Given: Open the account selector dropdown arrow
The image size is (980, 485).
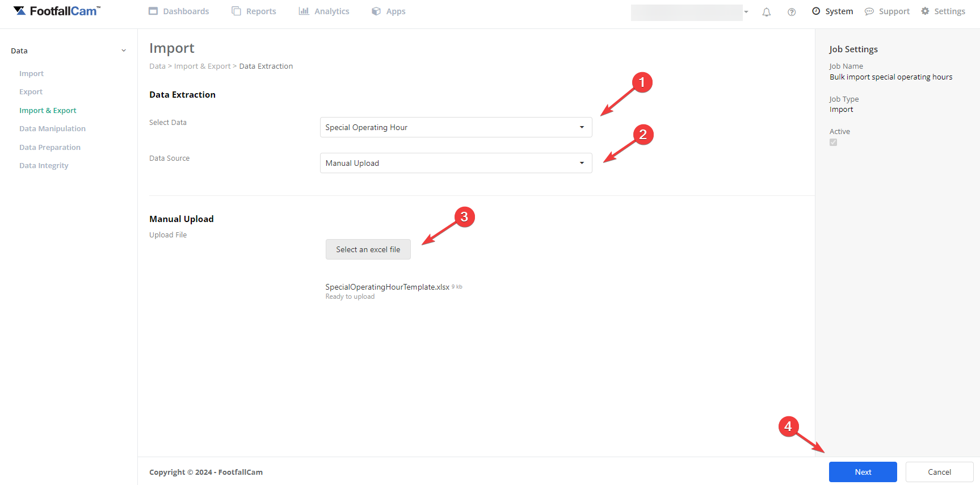Looking at the screenshot, I should (746, 12).
